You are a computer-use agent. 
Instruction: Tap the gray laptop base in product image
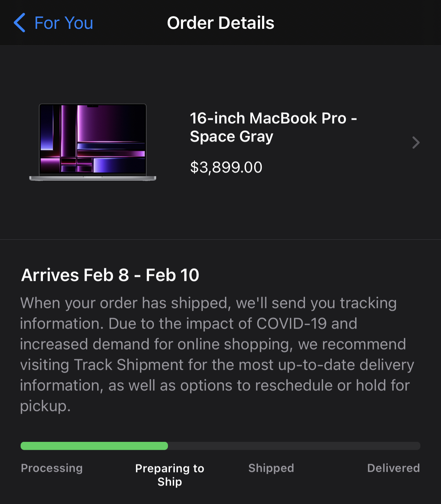pyautogui.click(x=93, y=178)
